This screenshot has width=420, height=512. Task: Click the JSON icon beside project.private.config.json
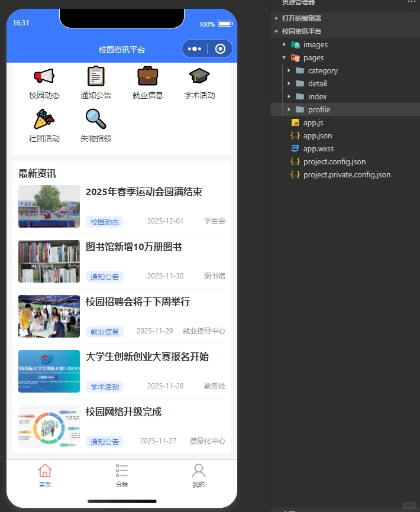(295, 174)
